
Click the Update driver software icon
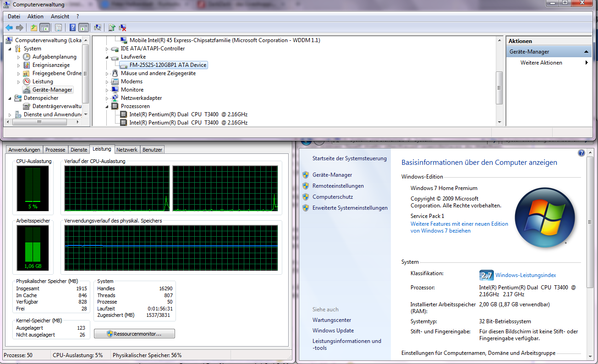tap(112, 27)
